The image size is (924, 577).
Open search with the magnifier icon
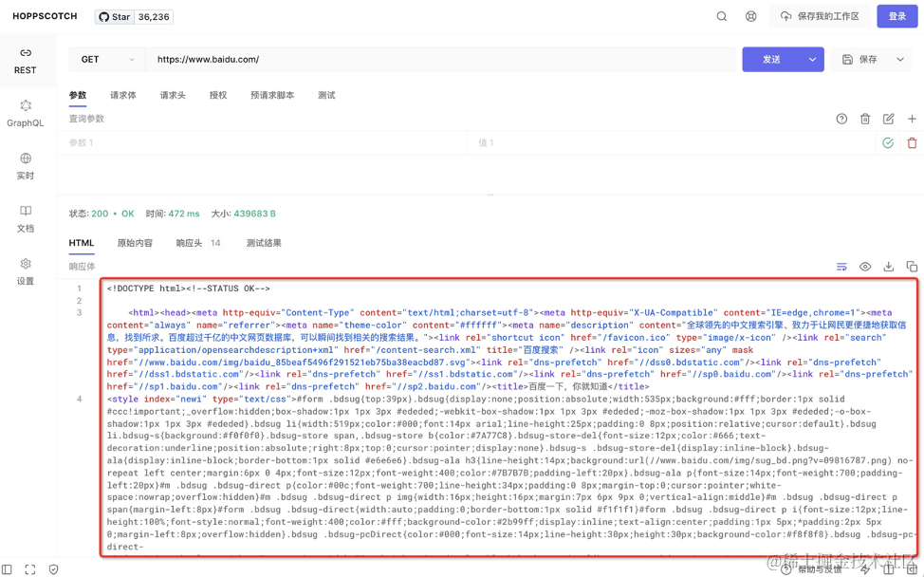pos(721,16)
